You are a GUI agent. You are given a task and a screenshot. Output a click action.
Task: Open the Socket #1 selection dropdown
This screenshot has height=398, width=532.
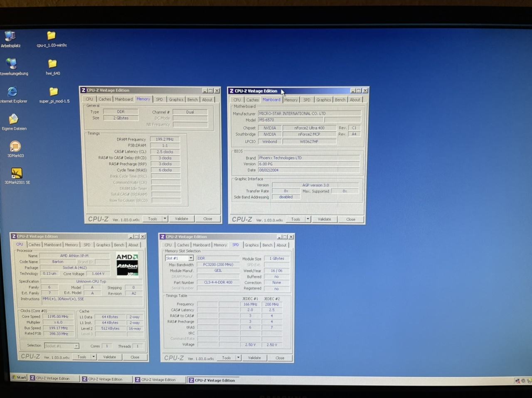76,346
